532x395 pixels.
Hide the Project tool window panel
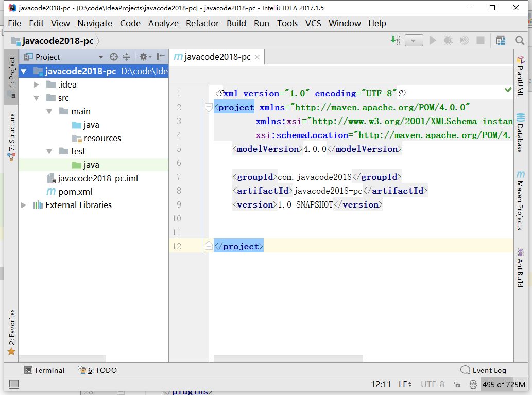(x=161, y=57)
